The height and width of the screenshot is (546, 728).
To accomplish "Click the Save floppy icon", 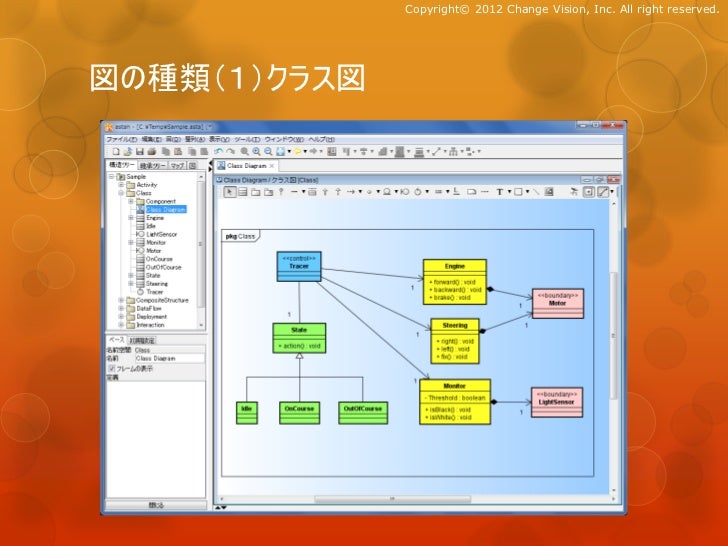I will 140,151.
